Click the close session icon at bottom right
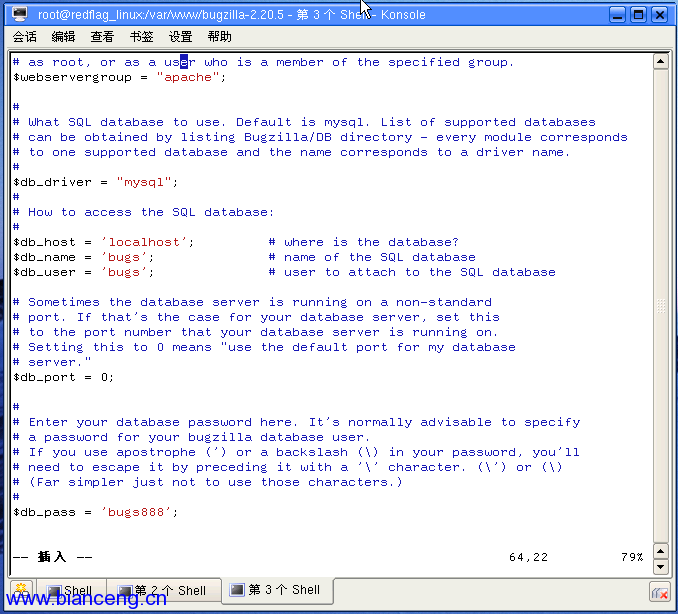Screen dimensions: 678x614 (660, 592)
